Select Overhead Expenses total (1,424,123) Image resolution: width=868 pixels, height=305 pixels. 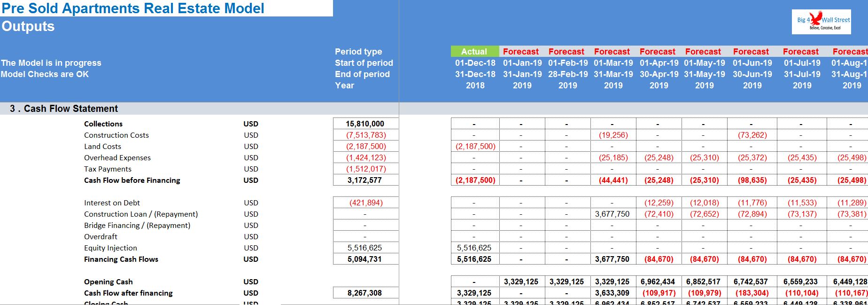pyautogui.click(x=365, y=157)
